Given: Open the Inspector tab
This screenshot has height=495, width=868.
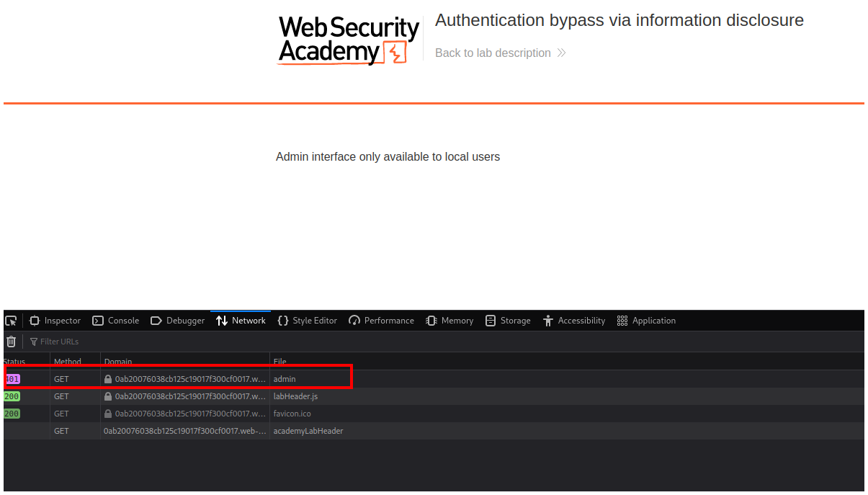Looking at the screenshot, I should coord(55,321).
